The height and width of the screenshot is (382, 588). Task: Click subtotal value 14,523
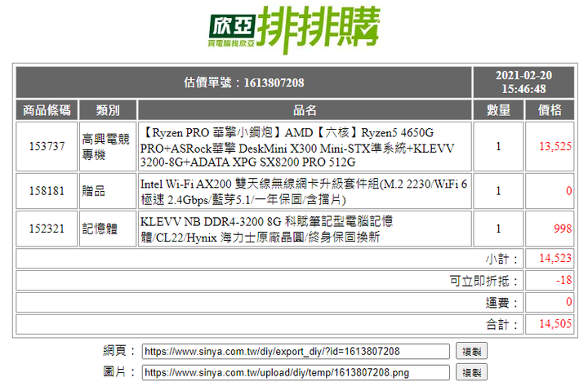point(555,258)
